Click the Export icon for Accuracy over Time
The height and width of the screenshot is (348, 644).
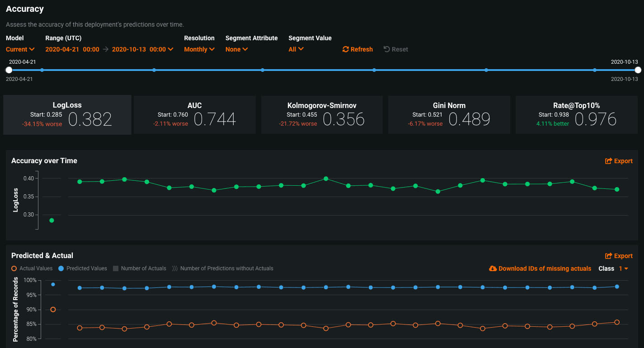608,160
